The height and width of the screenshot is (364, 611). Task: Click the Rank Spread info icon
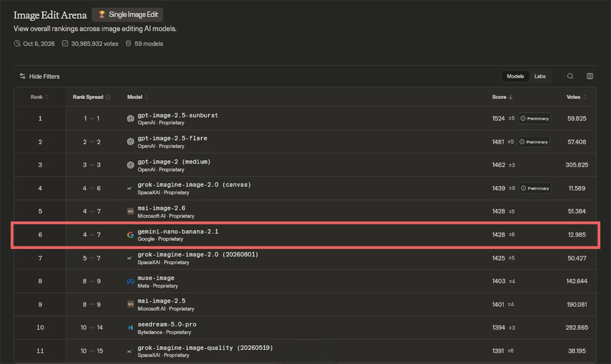point(107,97)
